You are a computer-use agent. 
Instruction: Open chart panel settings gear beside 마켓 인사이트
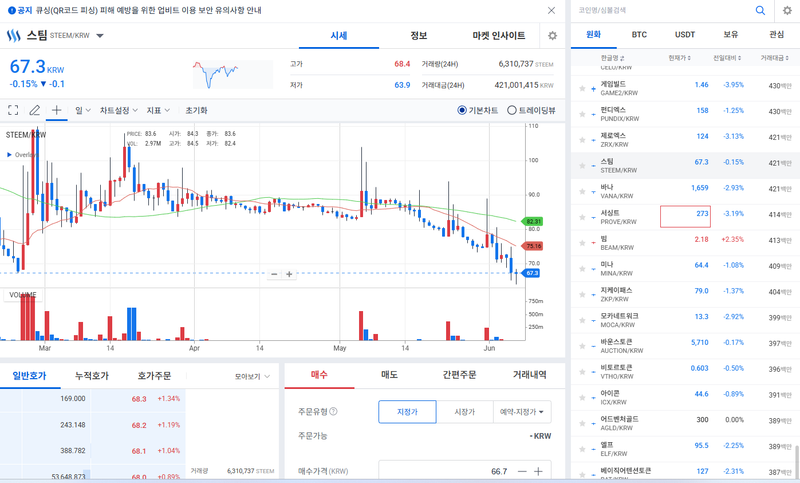(x=552, y=36)
